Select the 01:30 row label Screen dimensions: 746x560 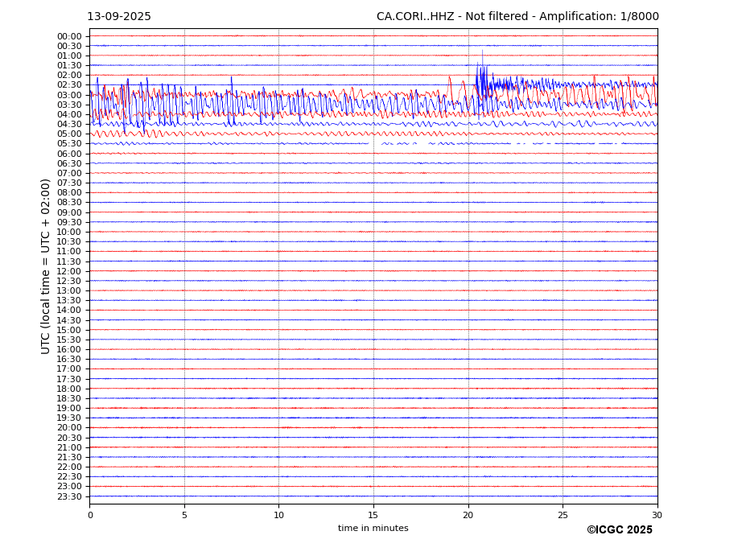pyautogui.click(x=69, y=66)
